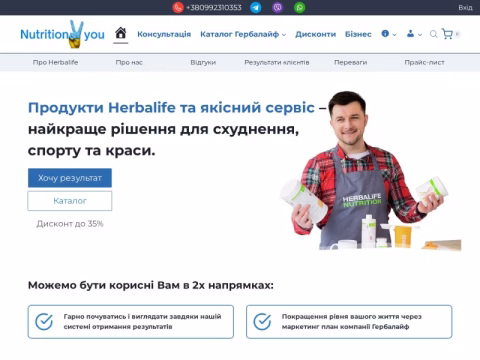Click the cart item count badge
480x360 pixels.
tap(457, 34)
